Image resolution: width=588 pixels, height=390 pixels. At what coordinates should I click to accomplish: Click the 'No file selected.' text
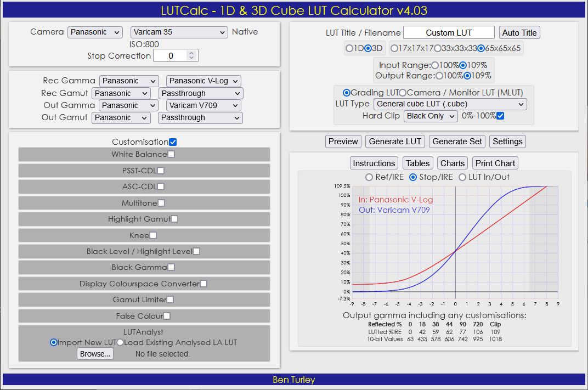pyautogui.click(x=162, y=354)
